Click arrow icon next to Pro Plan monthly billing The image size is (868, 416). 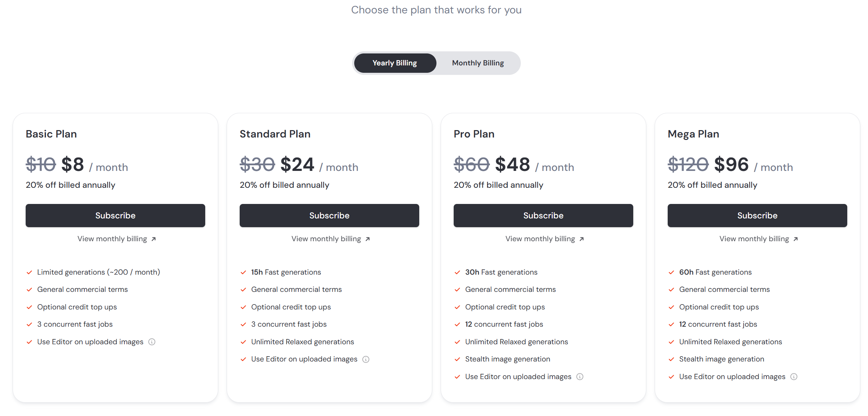click(x=582, y=239)
